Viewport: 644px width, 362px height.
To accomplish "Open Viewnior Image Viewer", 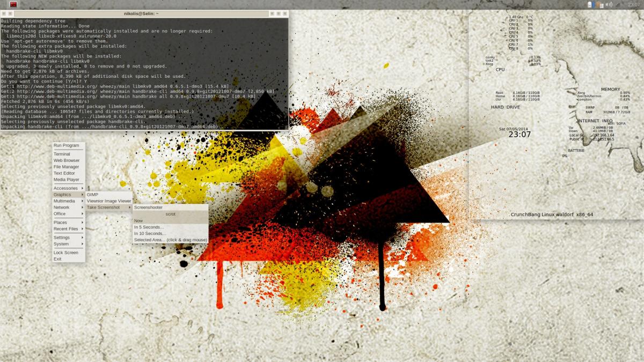I will tap(109, 201).
